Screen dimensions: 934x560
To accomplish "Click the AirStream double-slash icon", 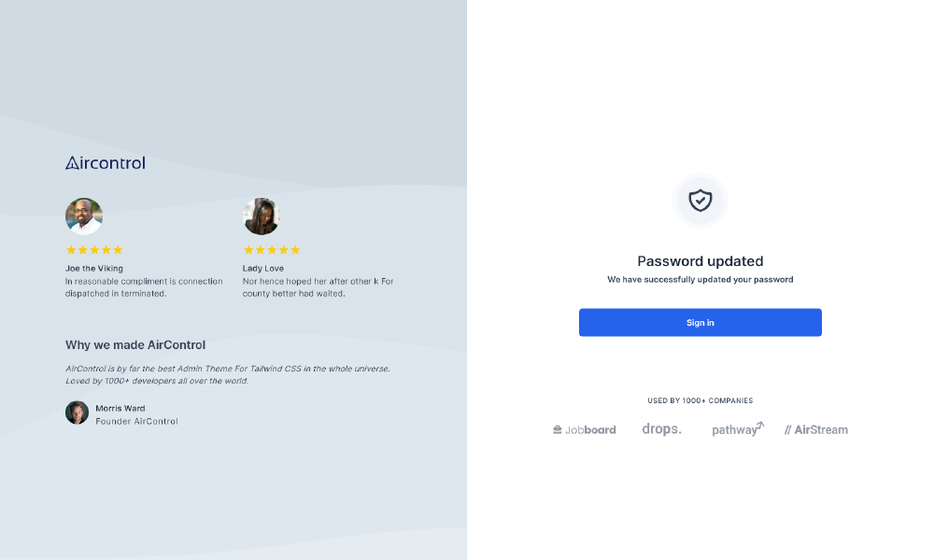I will 789,429.
